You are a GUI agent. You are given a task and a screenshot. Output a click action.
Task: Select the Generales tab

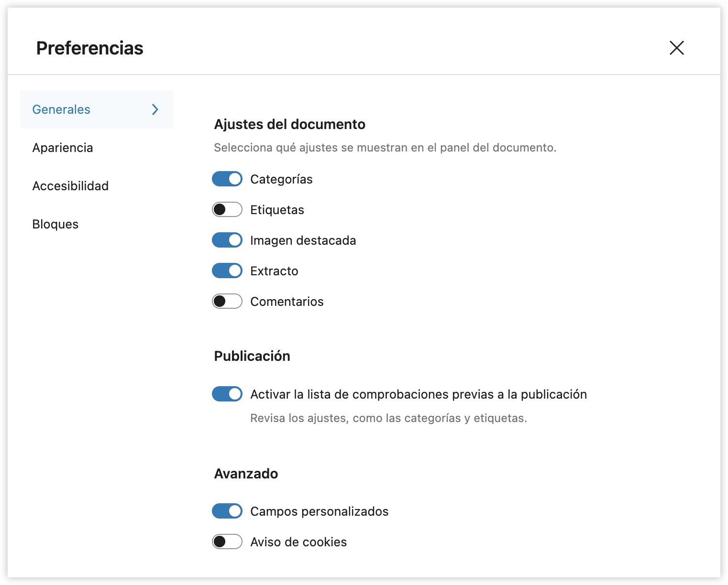[61, 109]
